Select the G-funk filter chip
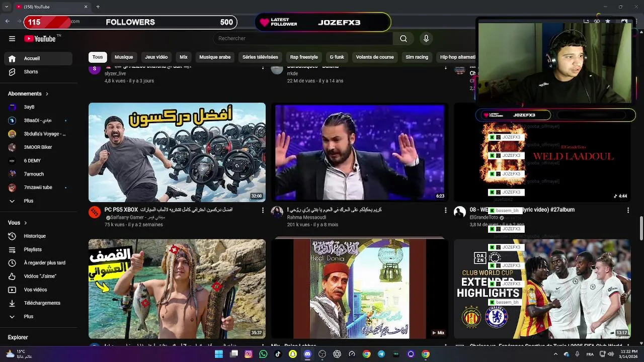This screenshot has width=644, height=362. point(337,57)
